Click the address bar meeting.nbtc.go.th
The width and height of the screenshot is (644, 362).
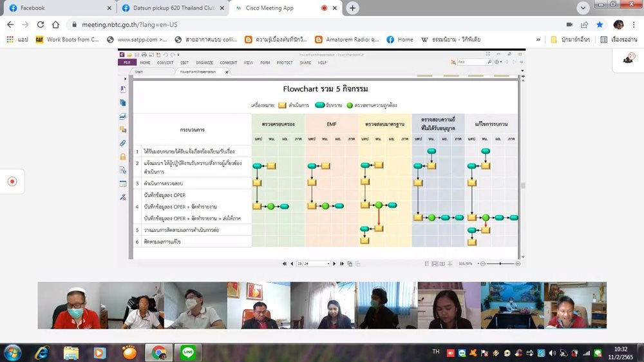click(129, 24)
